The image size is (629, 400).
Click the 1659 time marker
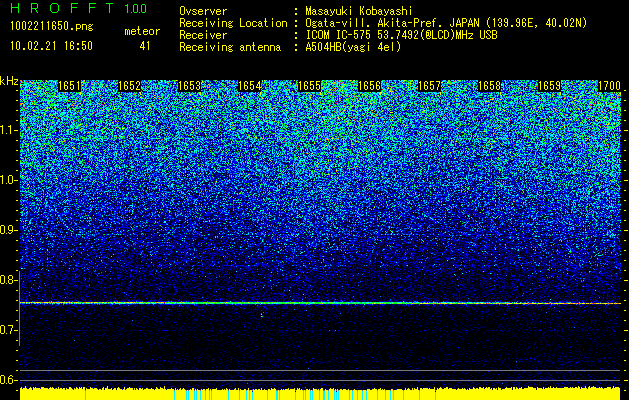point(550,86)
